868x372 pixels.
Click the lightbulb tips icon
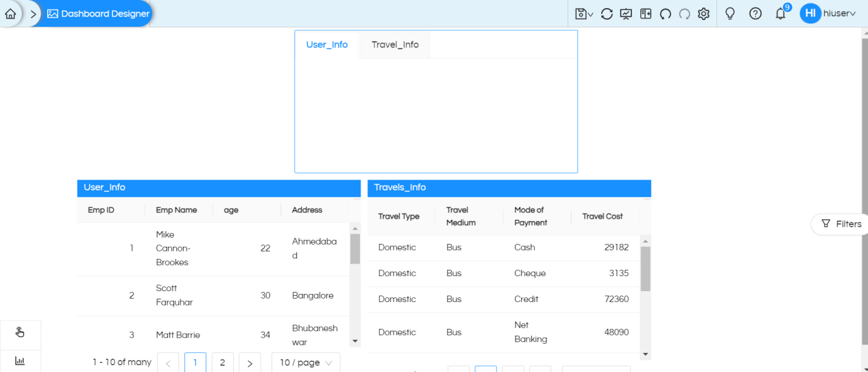click(730, 14)
